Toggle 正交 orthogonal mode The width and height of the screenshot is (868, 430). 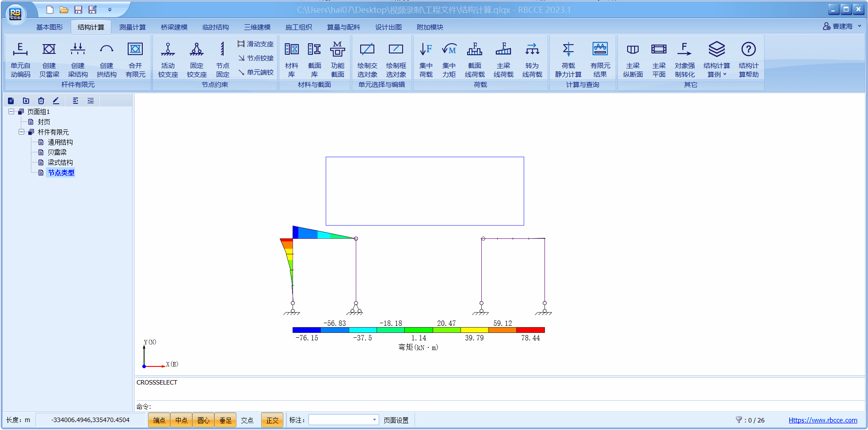point(272,420)
